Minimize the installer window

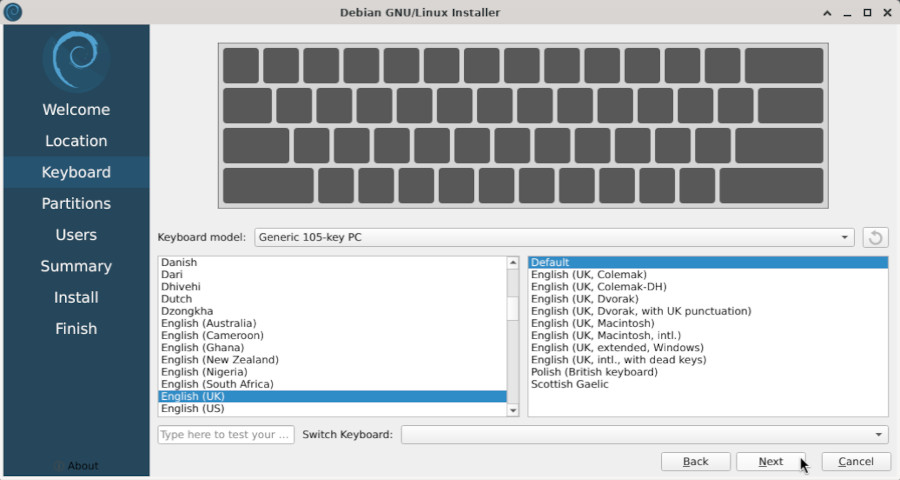(x=847, y=13)
